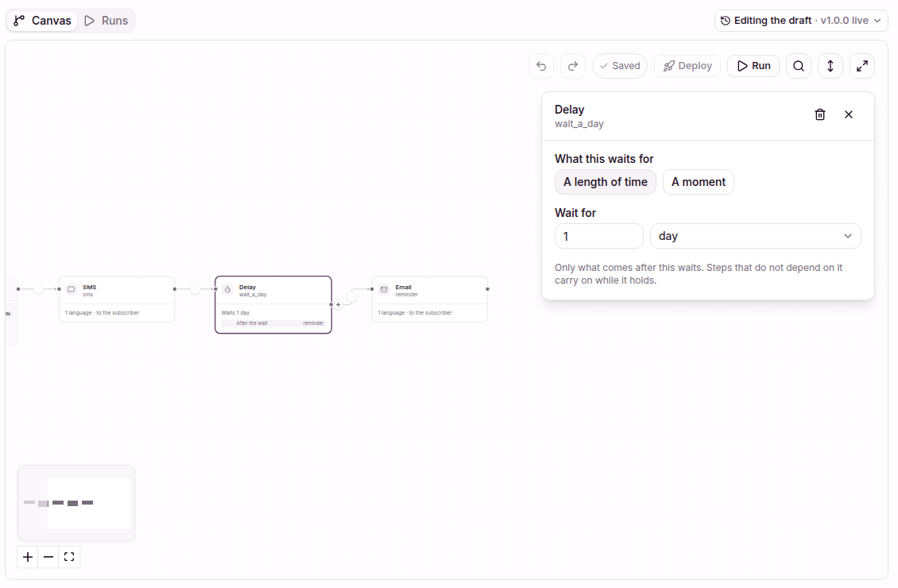Click 'After the wait' row in Delay node
The width and height of the screenshot is (898, 588).
tap(273, 323)
